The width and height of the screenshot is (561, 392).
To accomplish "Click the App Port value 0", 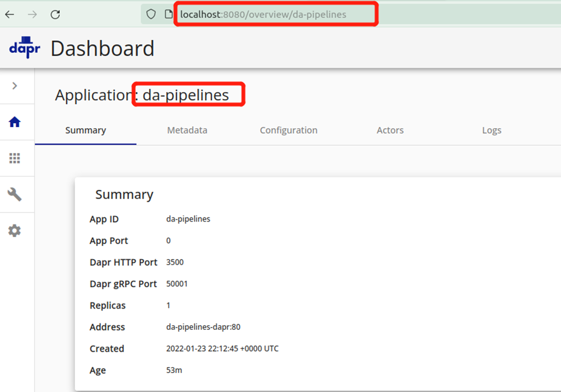I will pyautogui.click(x=168, y=241).
